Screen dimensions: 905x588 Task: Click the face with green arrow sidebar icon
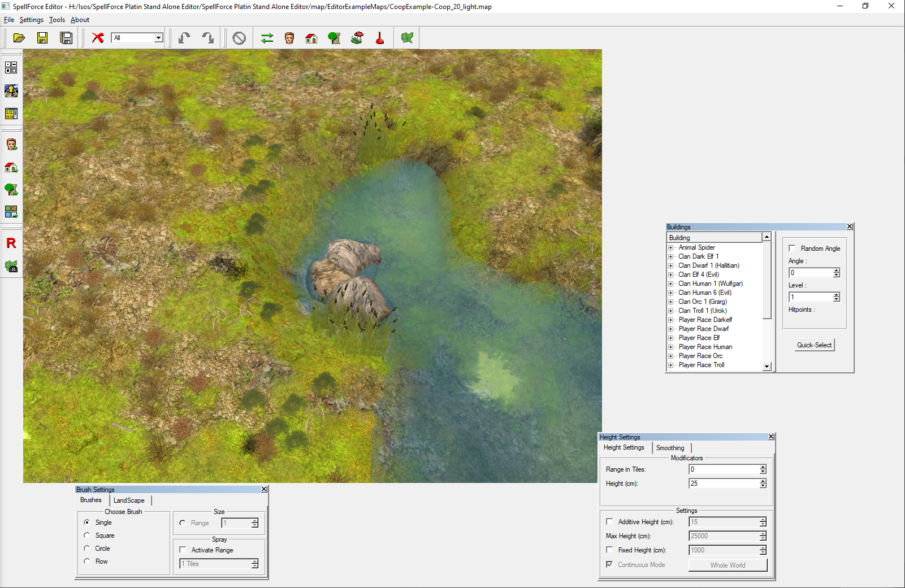11,144
